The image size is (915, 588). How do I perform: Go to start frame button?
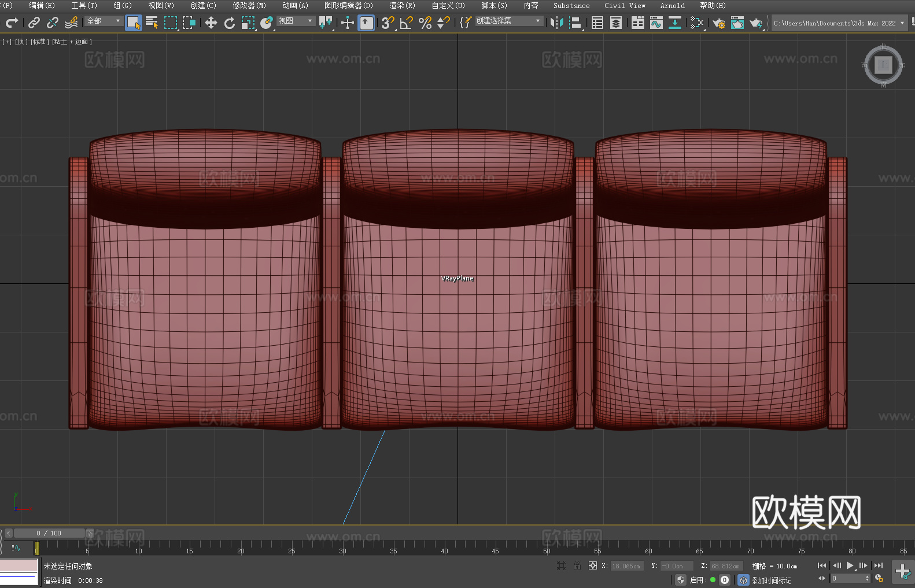coord(821,565)
